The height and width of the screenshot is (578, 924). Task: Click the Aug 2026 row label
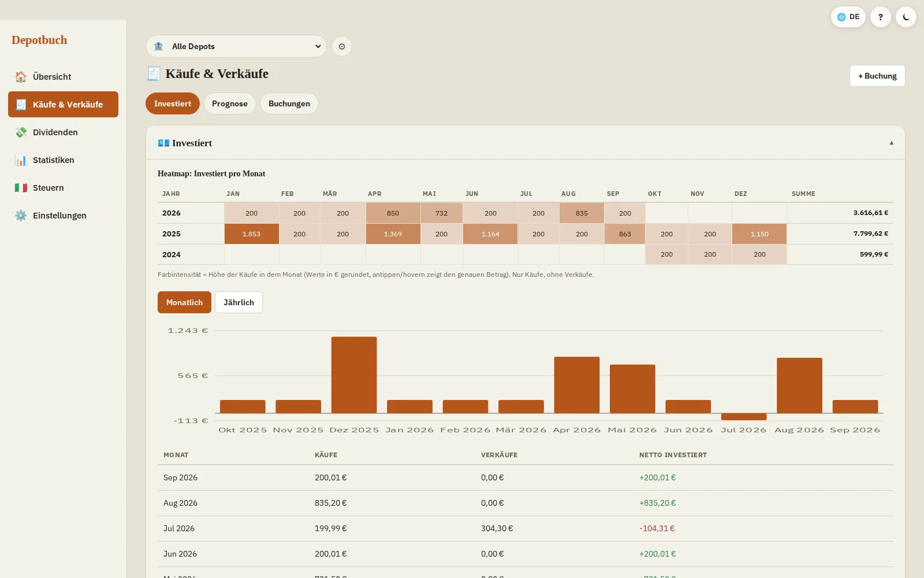180,503
